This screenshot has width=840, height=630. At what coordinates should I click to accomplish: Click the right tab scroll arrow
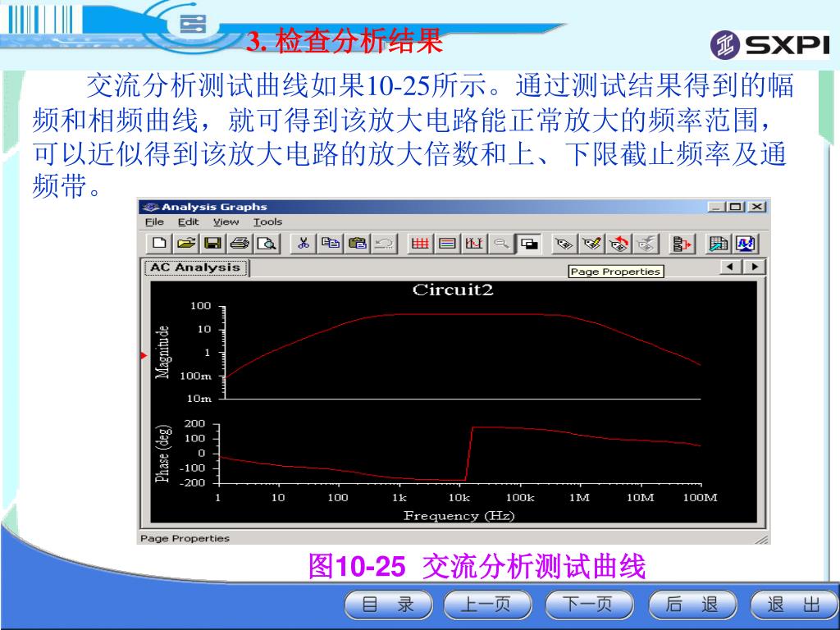click(755, 267)
